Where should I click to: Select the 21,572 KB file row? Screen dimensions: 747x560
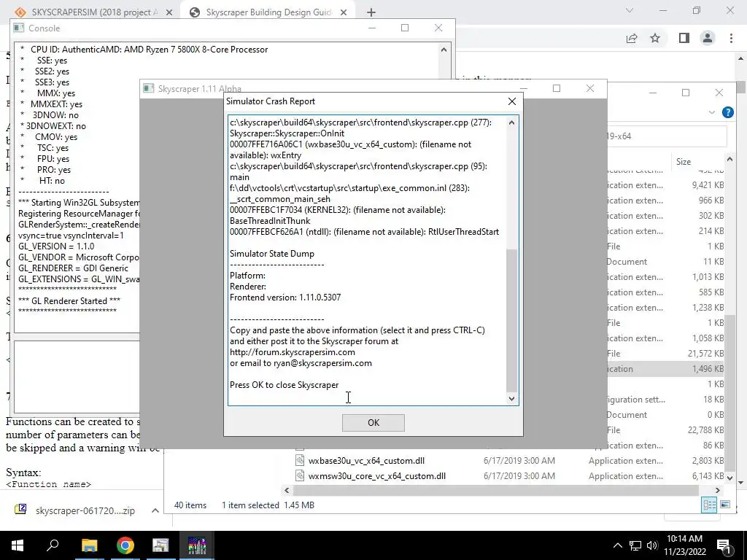665,354
